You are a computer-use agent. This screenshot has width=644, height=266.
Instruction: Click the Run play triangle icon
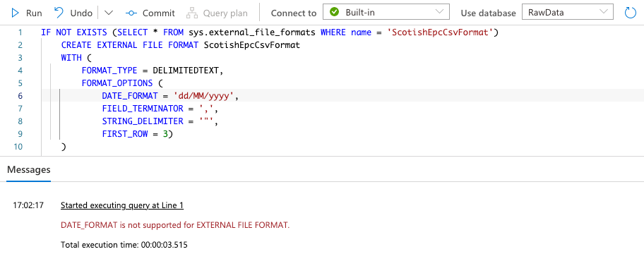(16, 13)
